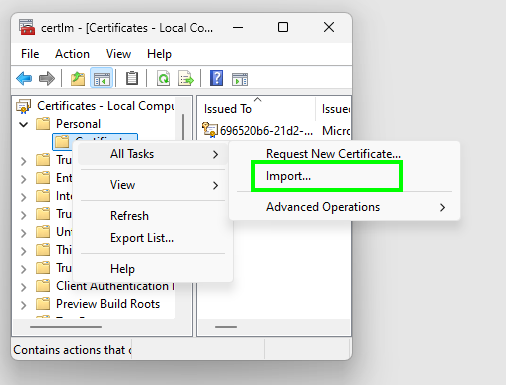Sort by the Issued To column header
Image resolution: width=506 pixels, height=385 pixels.
pyautogui.click(x=256, y=109)
